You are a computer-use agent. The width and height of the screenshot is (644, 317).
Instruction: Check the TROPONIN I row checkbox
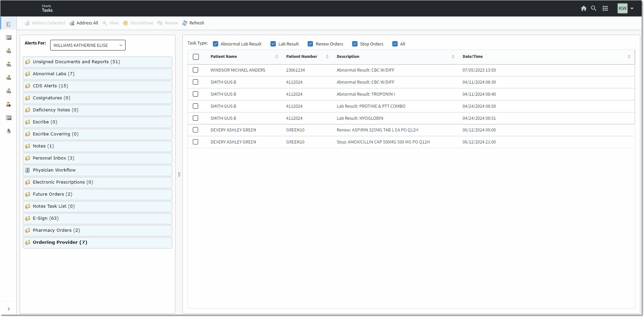195,94
